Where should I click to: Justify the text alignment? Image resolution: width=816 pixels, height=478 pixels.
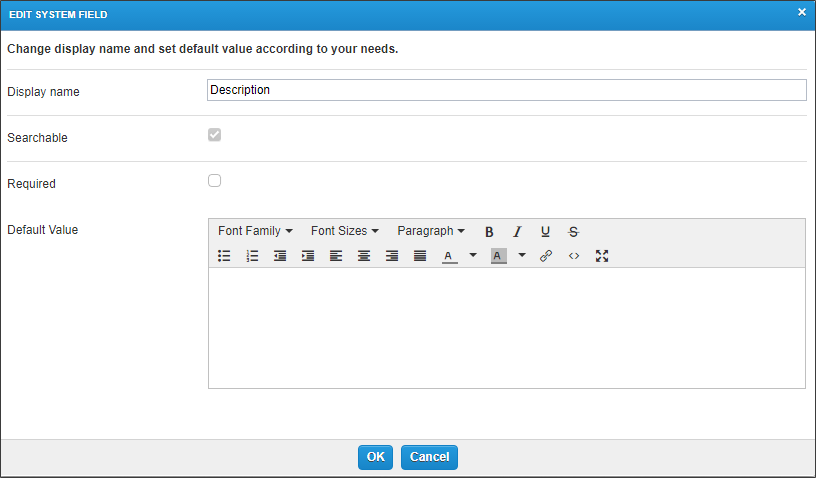[420, 256]
